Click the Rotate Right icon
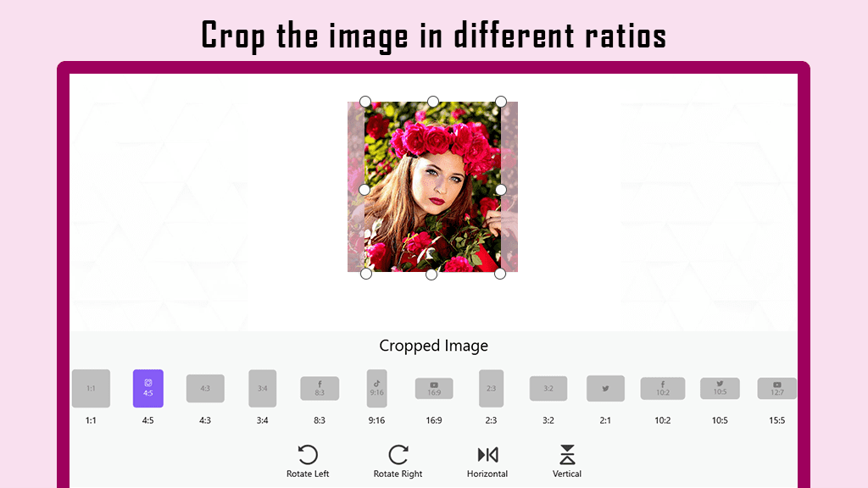Screen dimensions: 868x488 click(x=398, y=455)
